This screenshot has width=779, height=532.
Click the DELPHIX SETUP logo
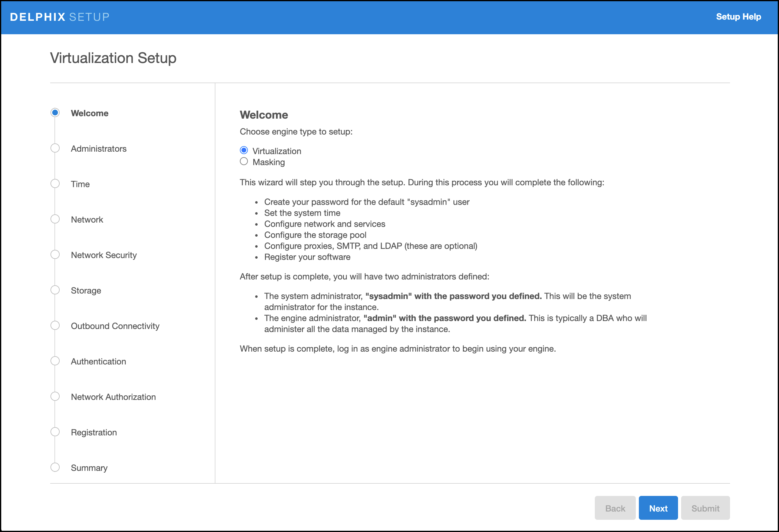(x=60, y=17)
